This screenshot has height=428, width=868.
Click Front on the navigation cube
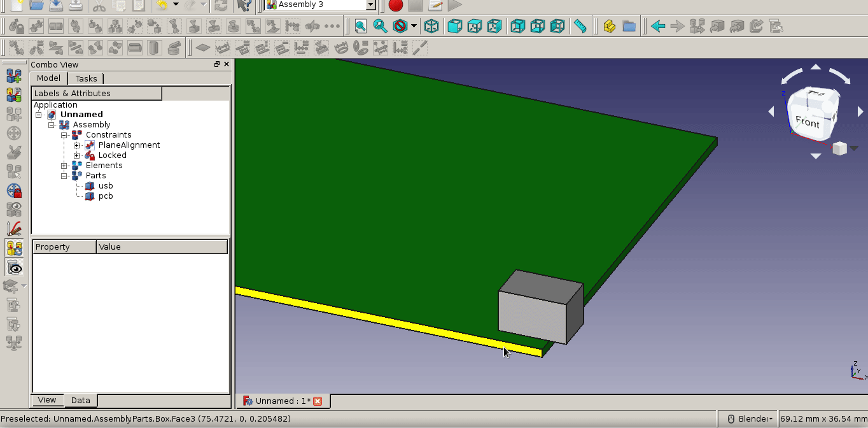click(x=808, y=123)
